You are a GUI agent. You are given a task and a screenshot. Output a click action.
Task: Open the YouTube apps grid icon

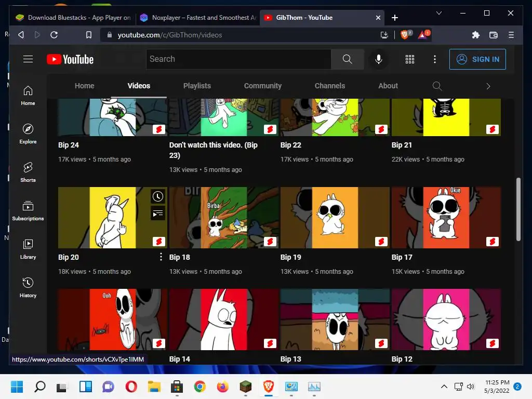(409, 59)
